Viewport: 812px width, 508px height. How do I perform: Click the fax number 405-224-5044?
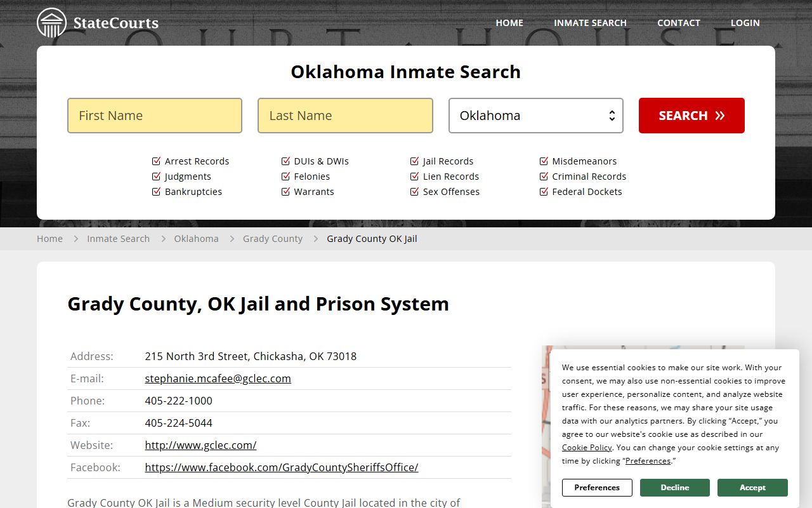[178, 423]
